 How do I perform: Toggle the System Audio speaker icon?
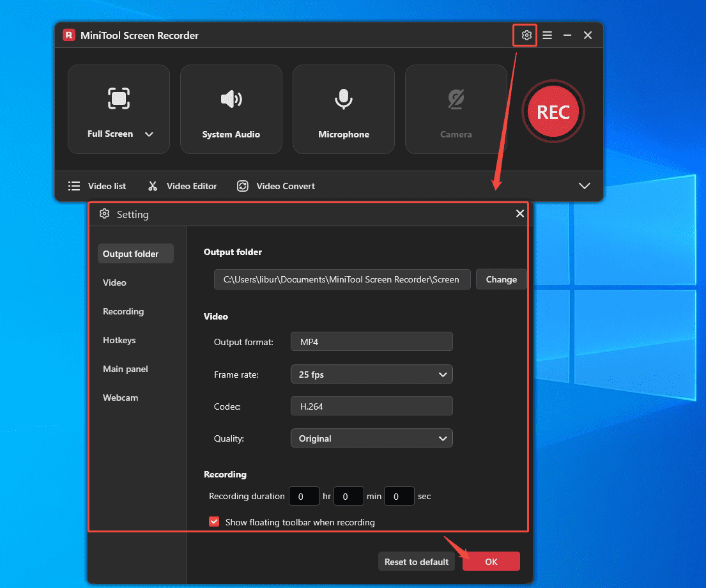coord(231,99)
